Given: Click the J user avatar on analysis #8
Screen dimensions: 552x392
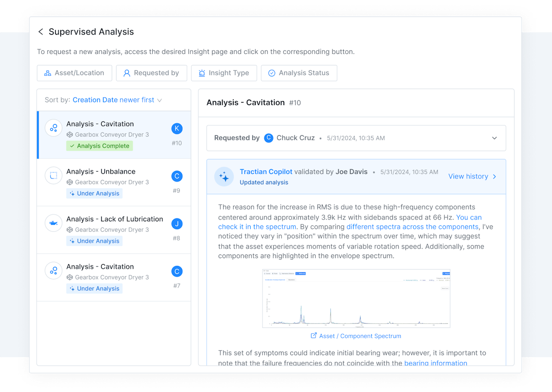Looking at the screenshot, I should click(x=177, y=224).
